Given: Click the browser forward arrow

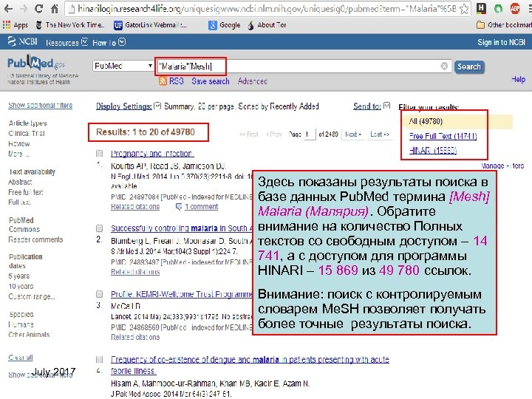Looking at the screenshot, I should 24,9.
